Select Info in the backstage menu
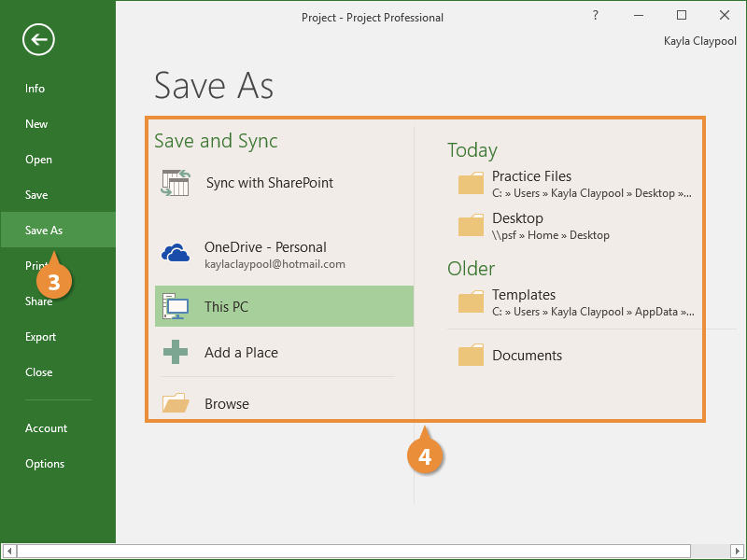The height and width of the screenshot is (560, 747). pyautogui.click(x=35, y=89)
